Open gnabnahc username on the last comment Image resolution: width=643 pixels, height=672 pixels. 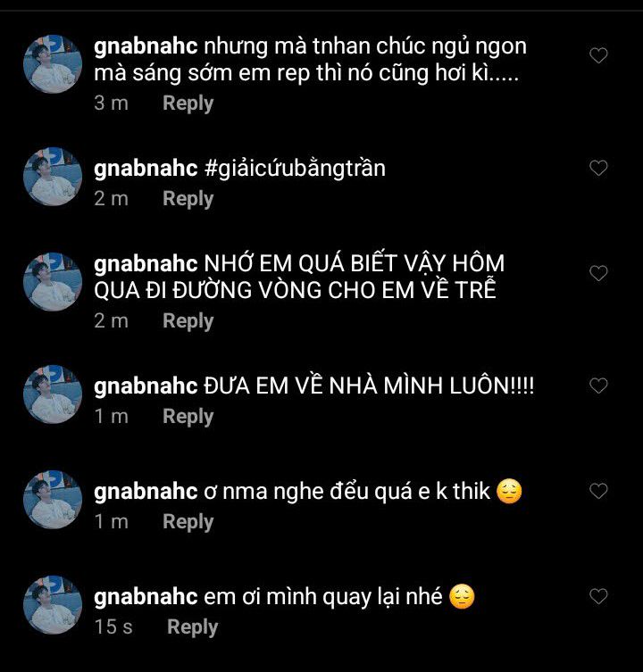pyautogui.click(x=146, y=597)
